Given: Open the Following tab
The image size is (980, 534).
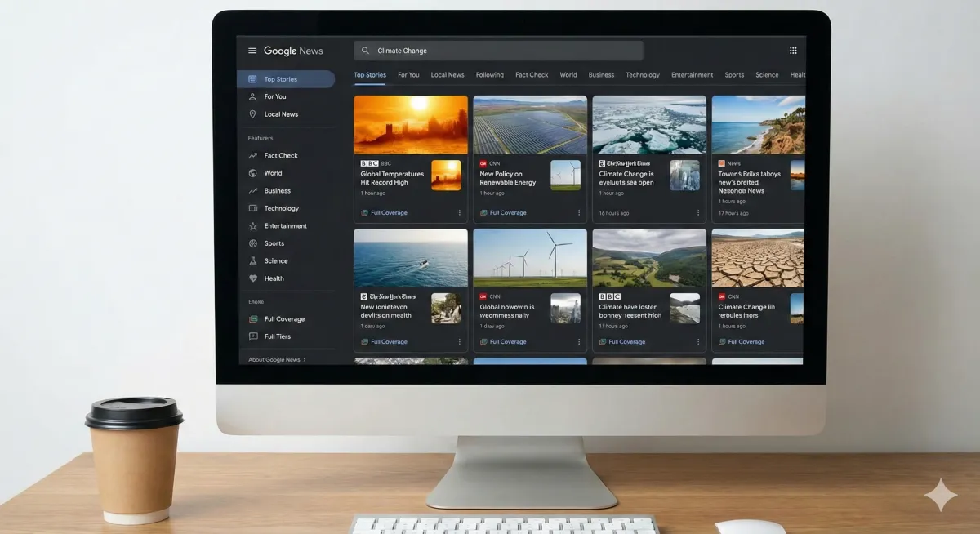Looking at the screenshot, I should [x=490, y=75].
